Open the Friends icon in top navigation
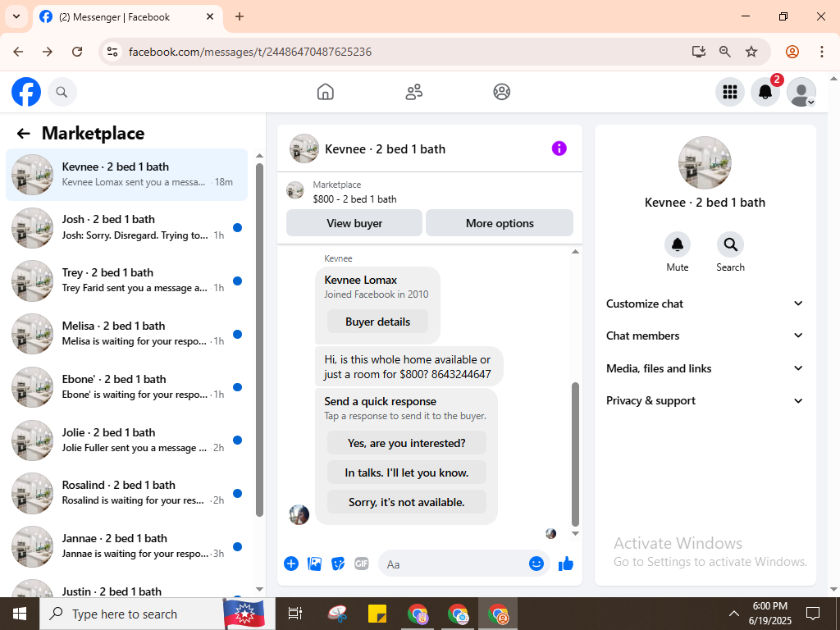 click(x=413, y=92)
